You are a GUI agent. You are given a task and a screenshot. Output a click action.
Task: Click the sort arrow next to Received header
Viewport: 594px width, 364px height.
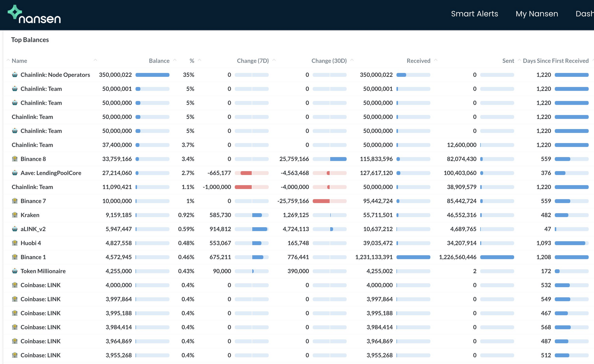pyautogui.click(x=436, y=60)
